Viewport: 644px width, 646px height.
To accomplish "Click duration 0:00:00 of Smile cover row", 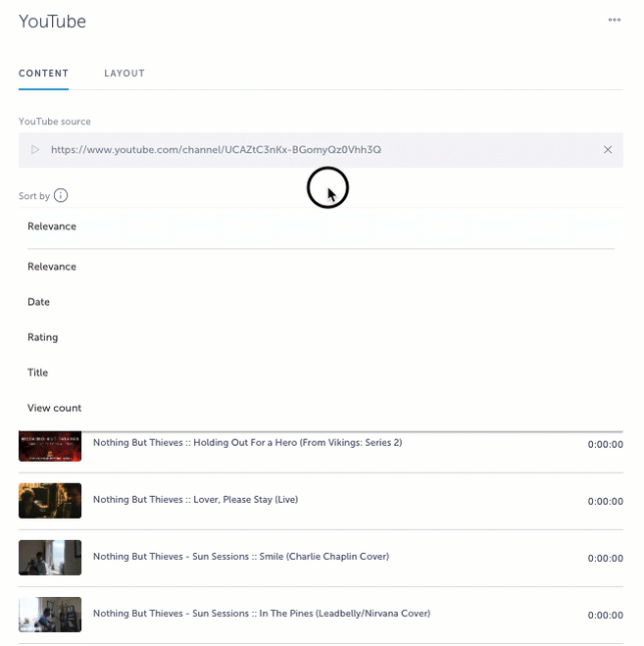I will [605, 558].
